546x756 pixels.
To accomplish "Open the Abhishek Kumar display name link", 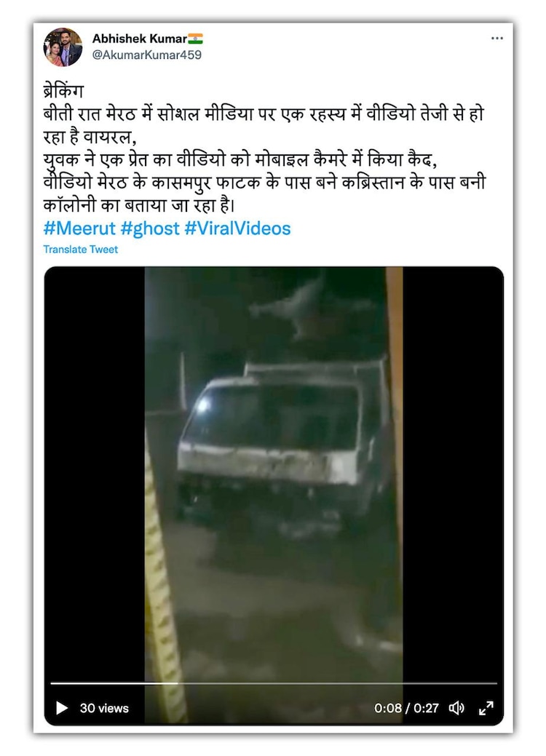I will (x=139, y=38).
